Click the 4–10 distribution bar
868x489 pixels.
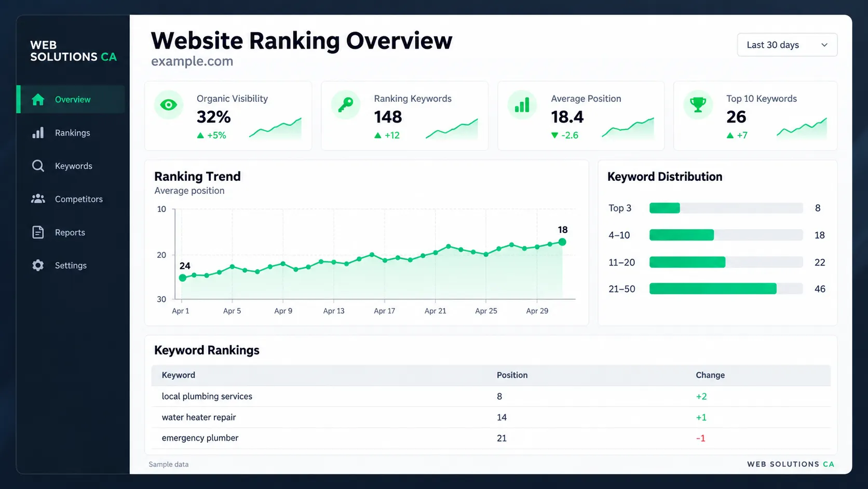click(726, 235)
